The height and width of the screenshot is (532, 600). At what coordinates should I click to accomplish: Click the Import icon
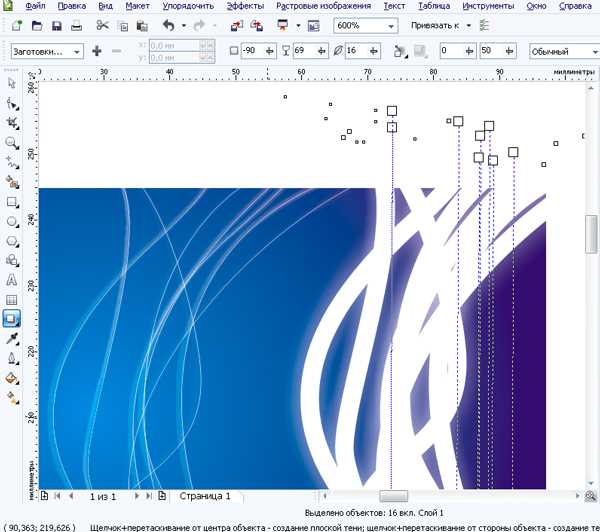pyautogui.click(x=237, y=26)
